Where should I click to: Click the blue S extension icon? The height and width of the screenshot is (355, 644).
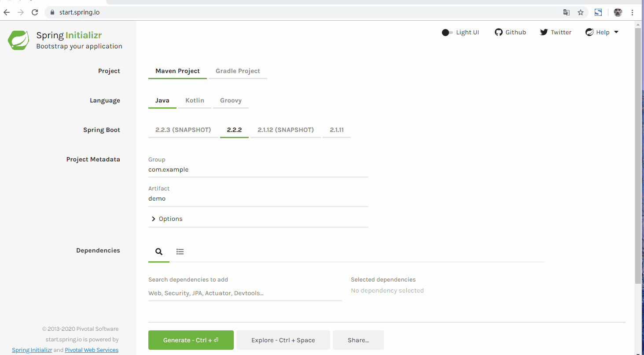tap(598, 12)
